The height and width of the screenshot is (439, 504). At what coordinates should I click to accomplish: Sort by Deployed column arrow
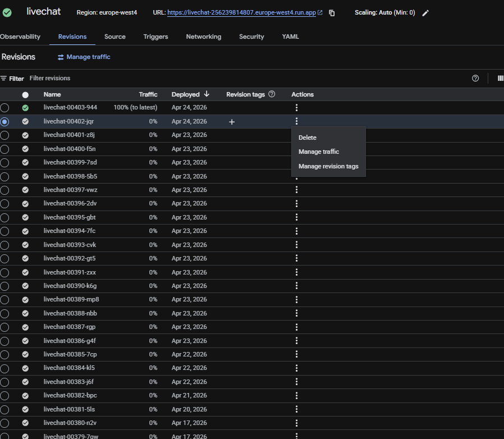click(x=207, y=94)
